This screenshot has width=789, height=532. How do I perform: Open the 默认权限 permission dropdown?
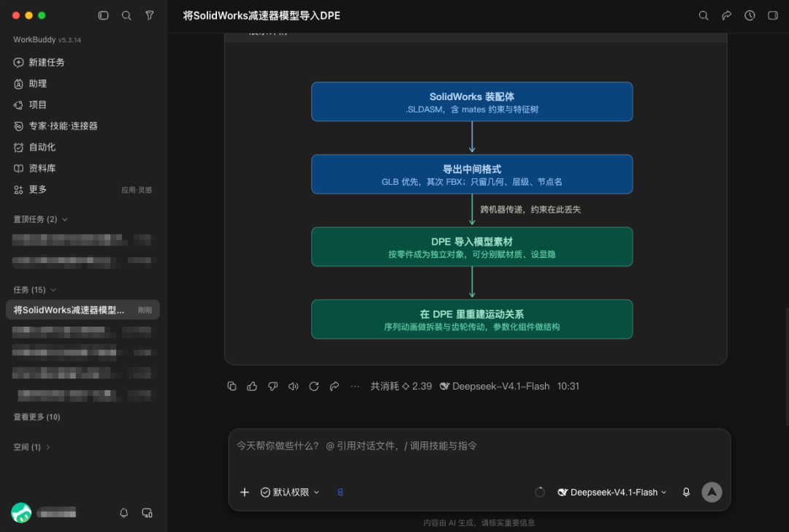click(x=290, y=493)
